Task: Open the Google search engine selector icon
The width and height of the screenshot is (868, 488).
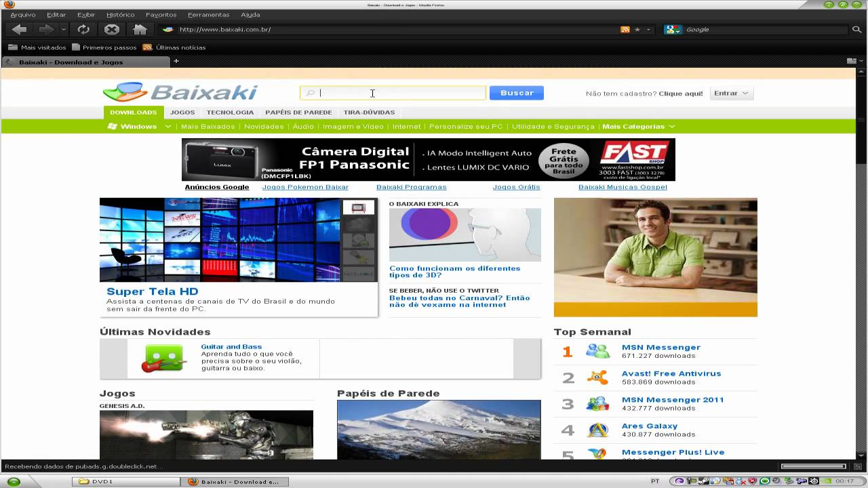Action: (673, 29)
